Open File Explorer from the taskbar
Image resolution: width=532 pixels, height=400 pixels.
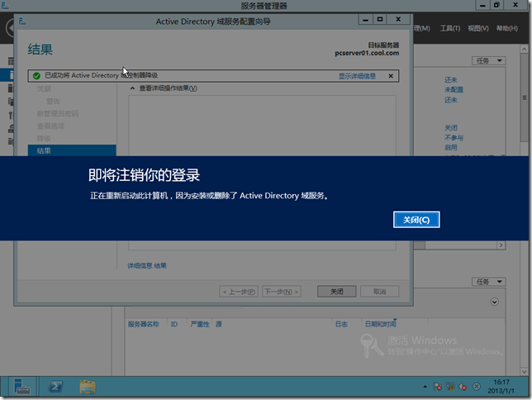pyautogui.click(x=88, y=387)
